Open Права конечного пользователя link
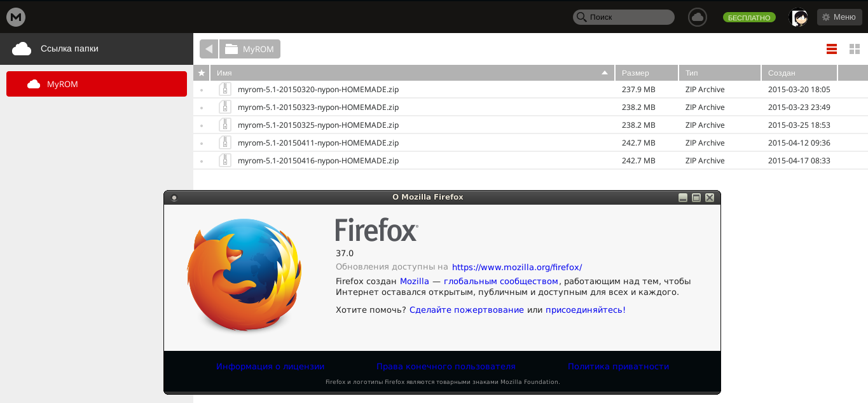Image resolution: width=868 pixels, height=403 pixels. pos(446,366)
